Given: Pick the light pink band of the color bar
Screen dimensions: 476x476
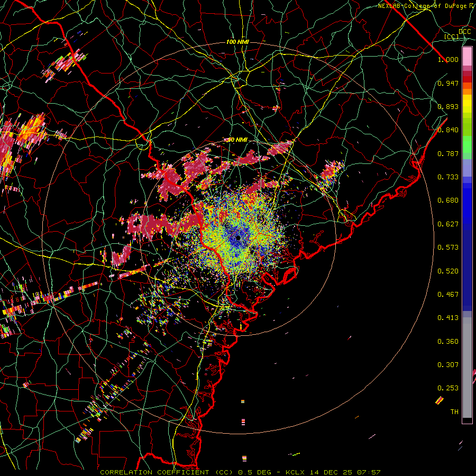Looking at the screenshot, I should (x=467, y=57).
